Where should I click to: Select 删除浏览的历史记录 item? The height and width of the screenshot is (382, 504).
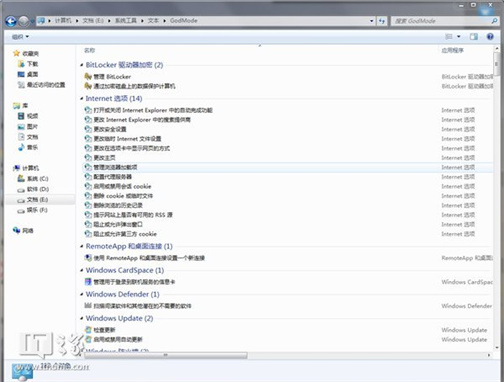pos(118,205)
